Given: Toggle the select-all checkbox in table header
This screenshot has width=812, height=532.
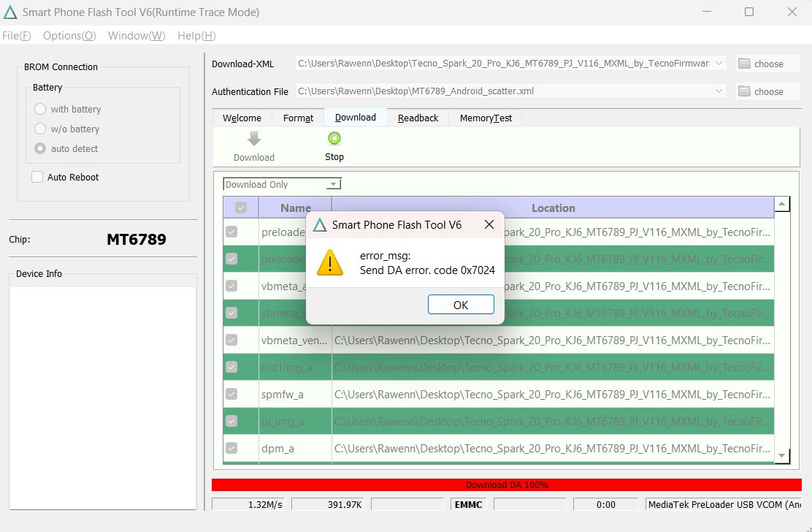Looking at the screenshot, I should click(241, 208).
